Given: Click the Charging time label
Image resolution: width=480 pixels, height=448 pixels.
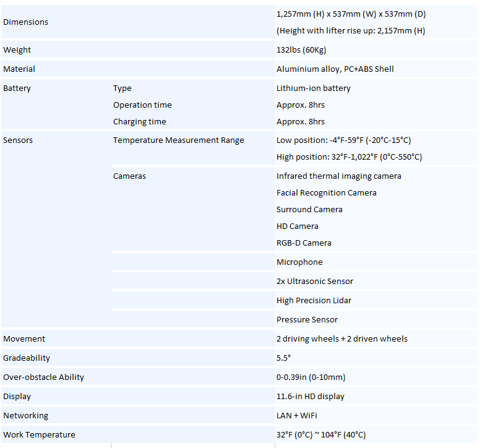Looking at the screenshot, I should point(139,122).
